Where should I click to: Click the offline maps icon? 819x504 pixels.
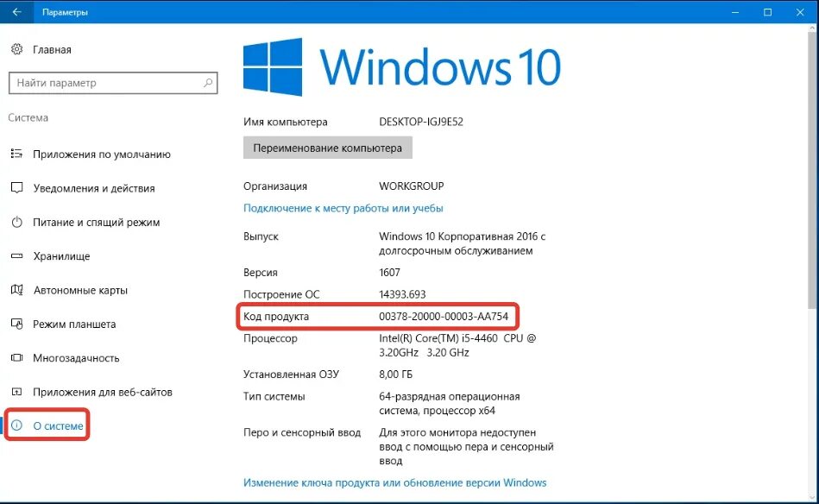[x=16, y=290]
